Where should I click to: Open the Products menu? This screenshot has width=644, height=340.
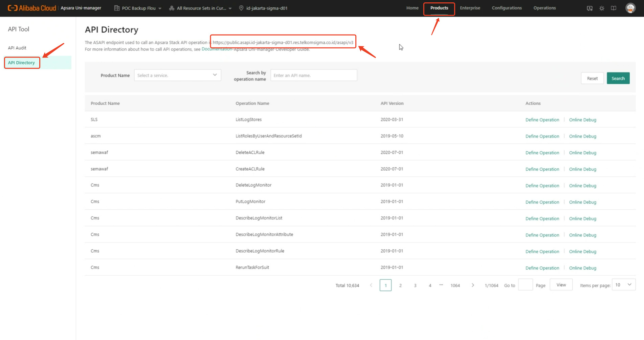[439, 8]
